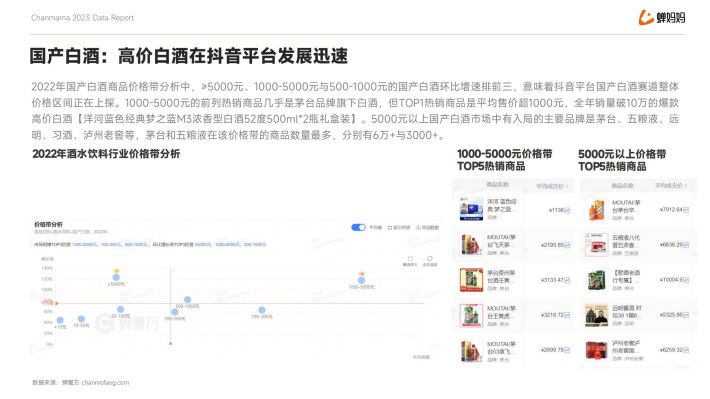The width and height of the screenshot is (710, 399).
Task: Open the MOUTAI 茅台飞天茅 product thumbnail
Action: pos(471,245)
